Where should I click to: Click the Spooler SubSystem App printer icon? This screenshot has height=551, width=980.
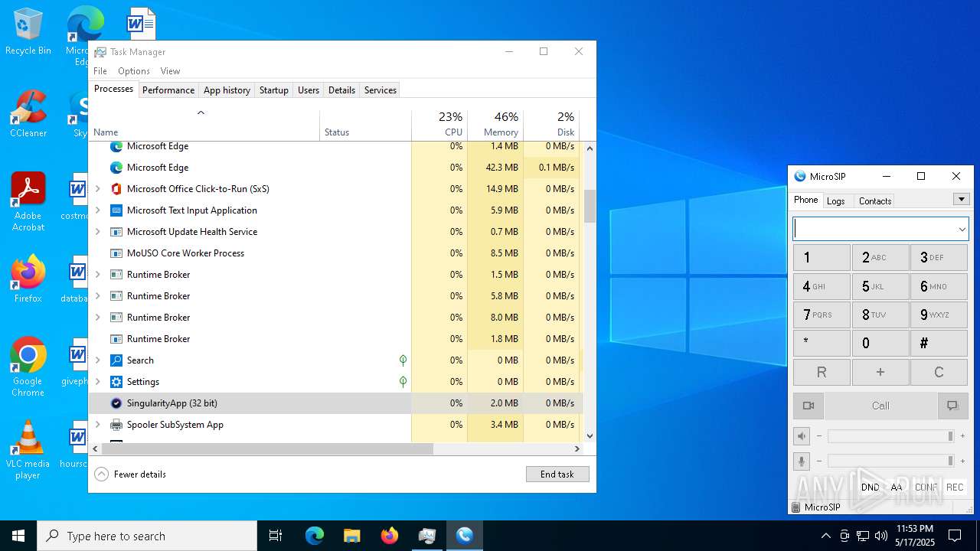116,425
